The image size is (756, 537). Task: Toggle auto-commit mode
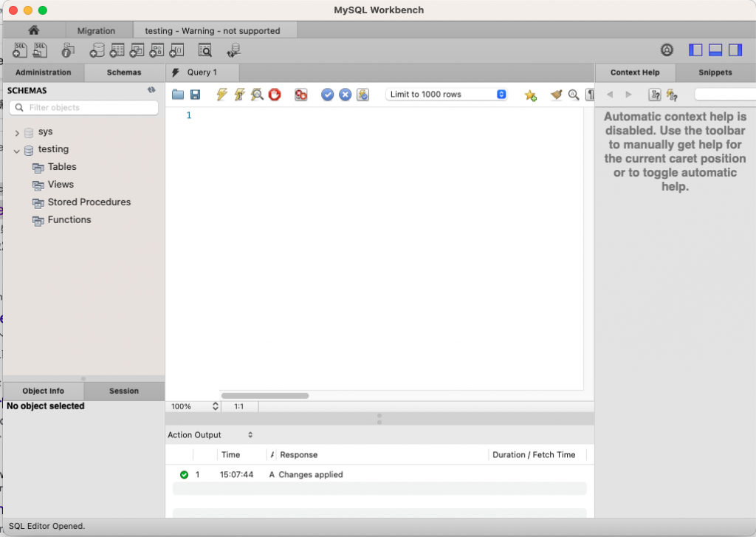pyautogui.click(x=363, y=95)
